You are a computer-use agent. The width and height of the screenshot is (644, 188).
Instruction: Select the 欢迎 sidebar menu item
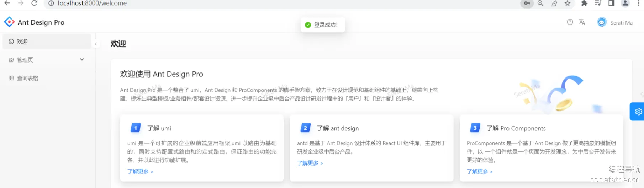[x=47, y=42]
